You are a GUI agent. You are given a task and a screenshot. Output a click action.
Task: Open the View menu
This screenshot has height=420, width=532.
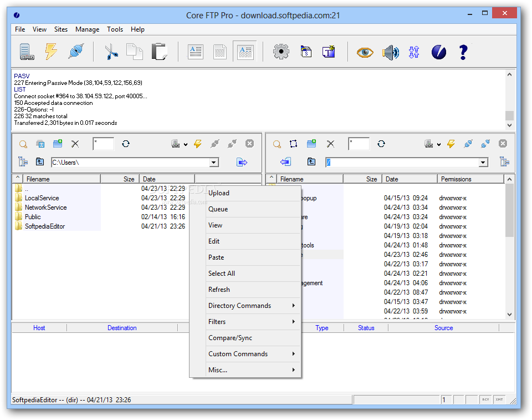pos(40,29)
